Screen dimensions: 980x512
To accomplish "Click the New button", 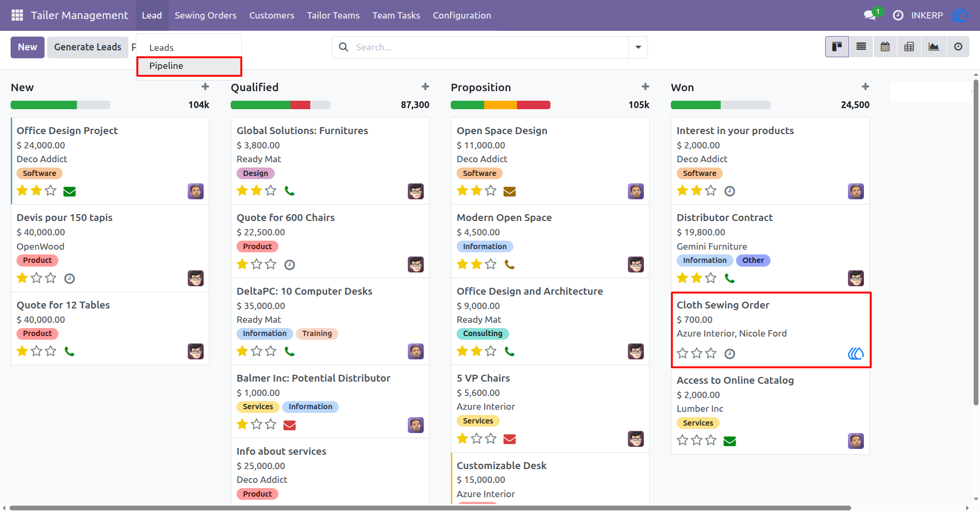I will coord(28,47).
